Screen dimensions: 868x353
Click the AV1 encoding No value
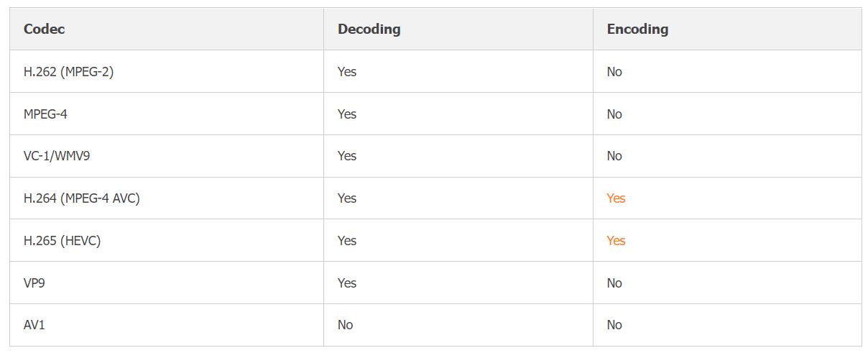pos(614,325)
